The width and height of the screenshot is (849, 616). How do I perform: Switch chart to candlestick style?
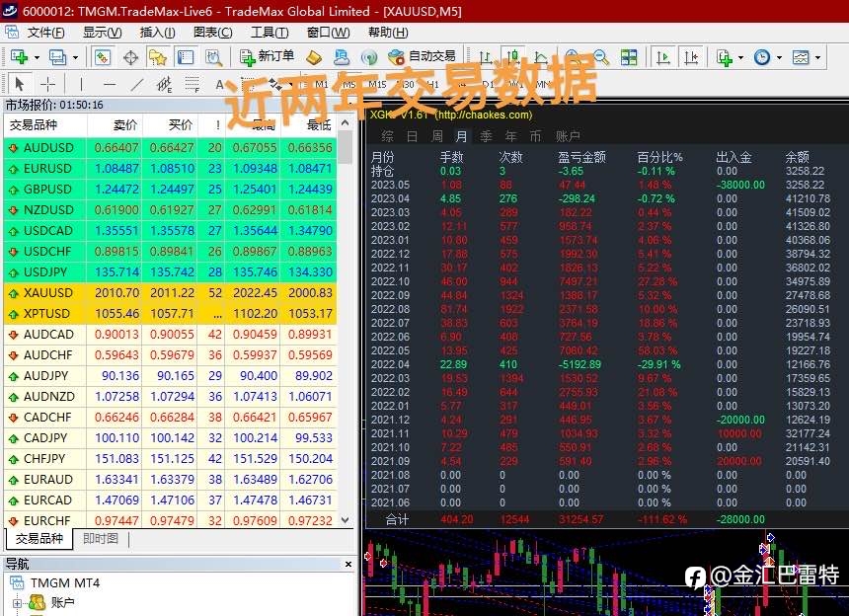(512, 57)
